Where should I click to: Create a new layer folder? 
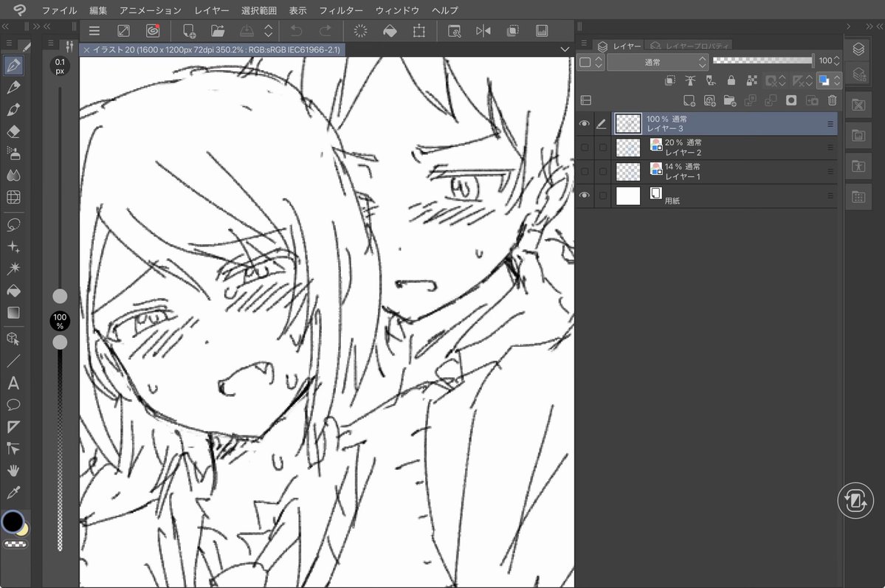(730, 100)
